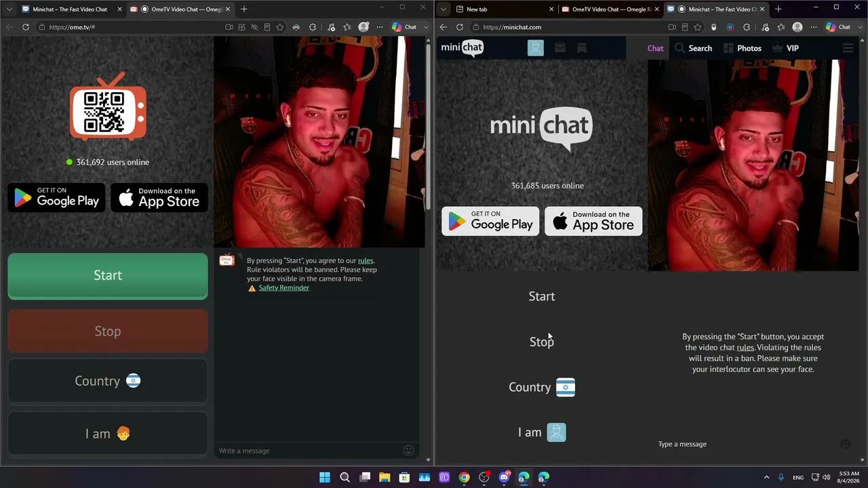Open volume control in system tray

coord(828,477)
